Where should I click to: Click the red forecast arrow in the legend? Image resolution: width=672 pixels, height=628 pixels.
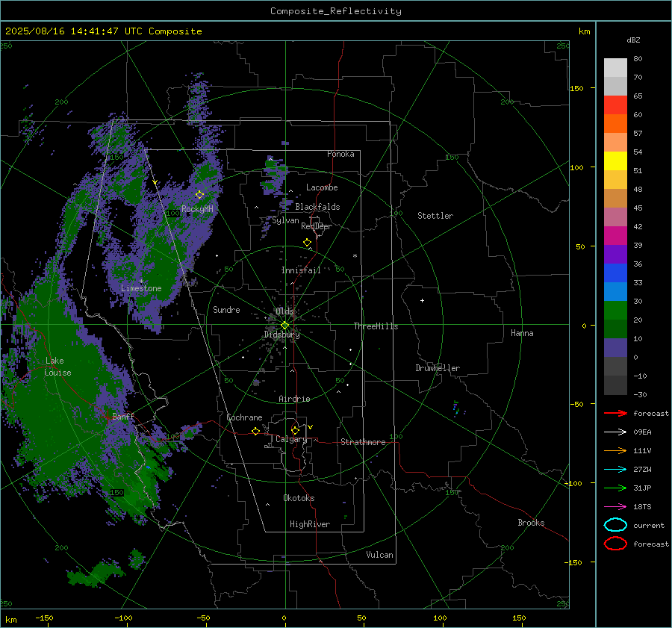tap(615, 413)
